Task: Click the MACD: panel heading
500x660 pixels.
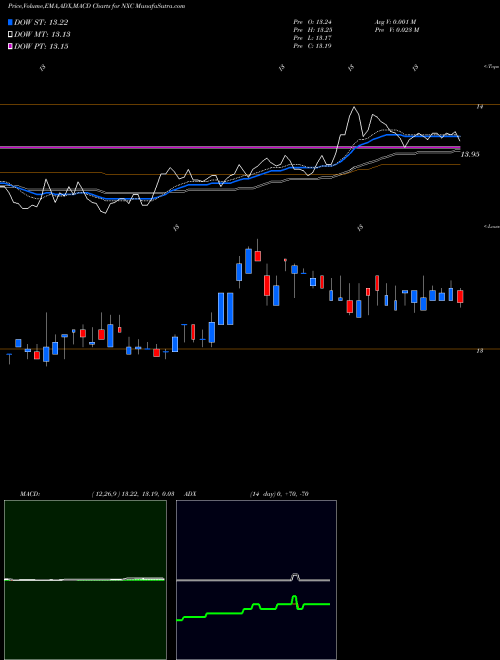Action: click(x=29, y=494)
